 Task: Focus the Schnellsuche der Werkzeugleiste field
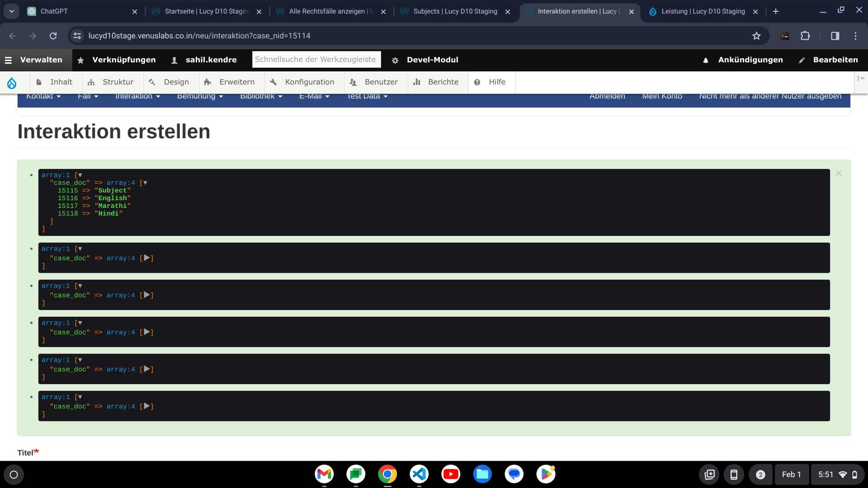[316, 60]
